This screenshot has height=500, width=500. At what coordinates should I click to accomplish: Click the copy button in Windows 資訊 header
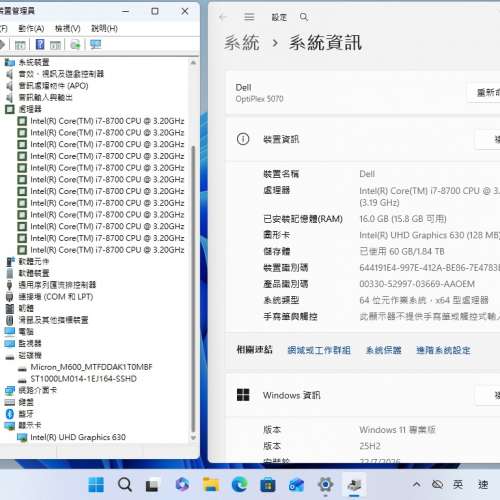point(487,395)
